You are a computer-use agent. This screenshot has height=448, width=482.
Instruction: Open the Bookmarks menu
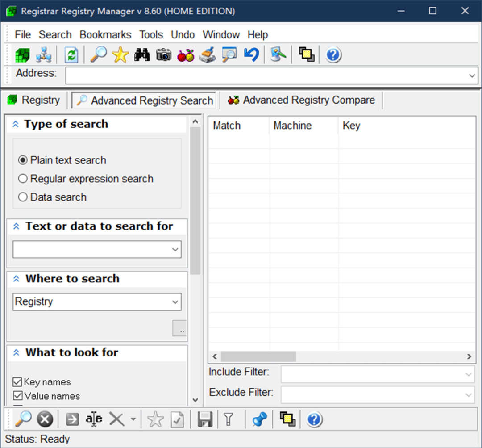105,35
